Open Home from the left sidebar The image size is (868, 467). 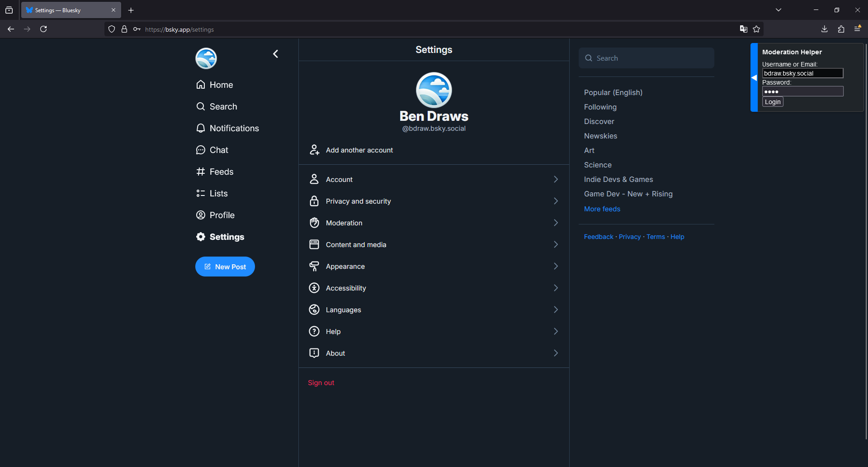pos(215,85)
